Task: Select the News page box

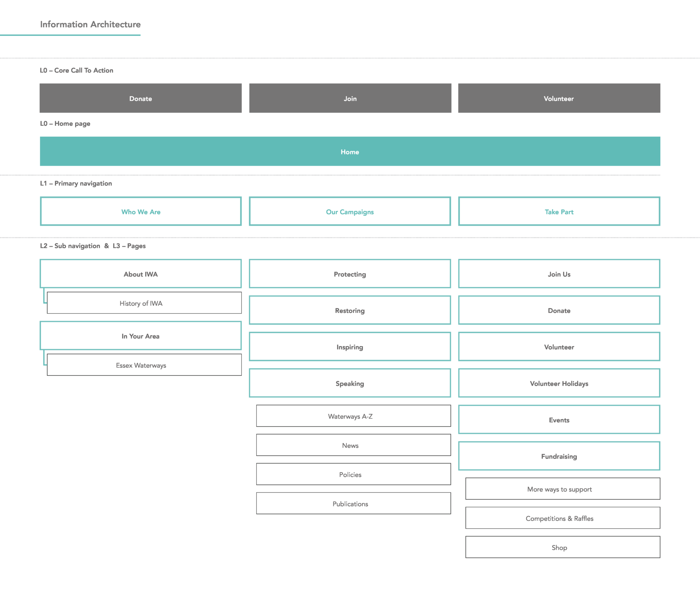Action: pyautogui.click(x=354, y=445)
